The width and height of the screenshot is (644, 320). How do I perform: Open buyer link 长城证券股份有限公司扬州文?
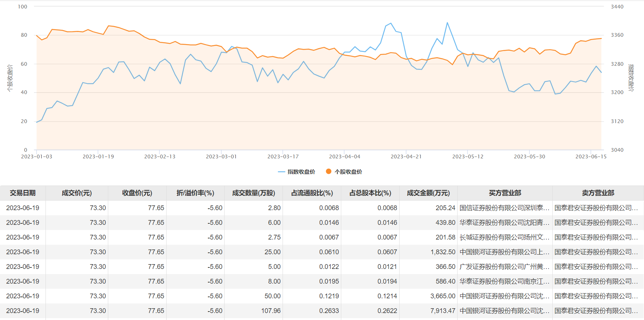click(504, 237)
